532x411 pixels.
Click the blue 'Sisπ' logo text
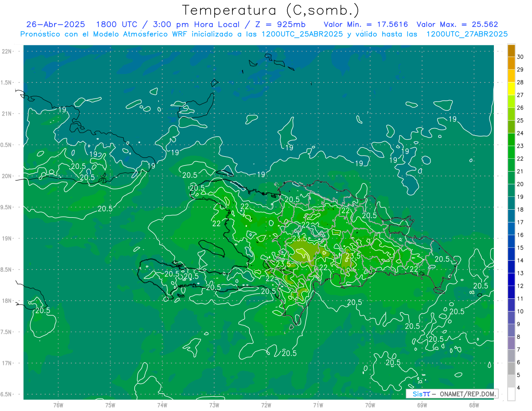421,394
